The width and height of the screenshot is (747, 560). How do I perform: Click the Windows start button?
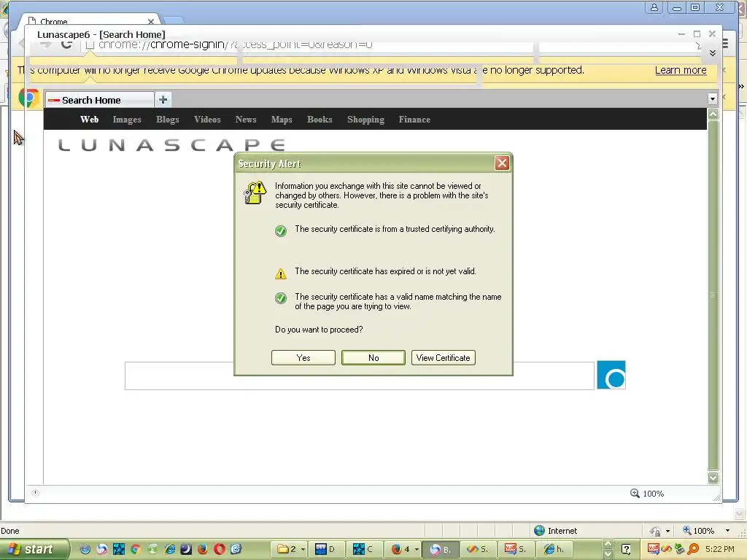point(34,549)
